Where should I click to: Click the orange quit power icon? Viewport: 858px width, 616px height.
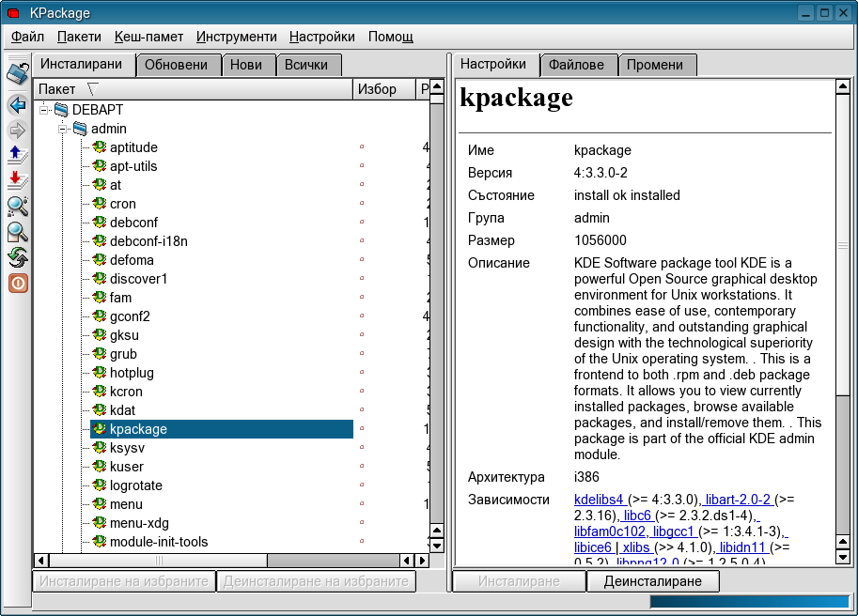click(17, 283)
